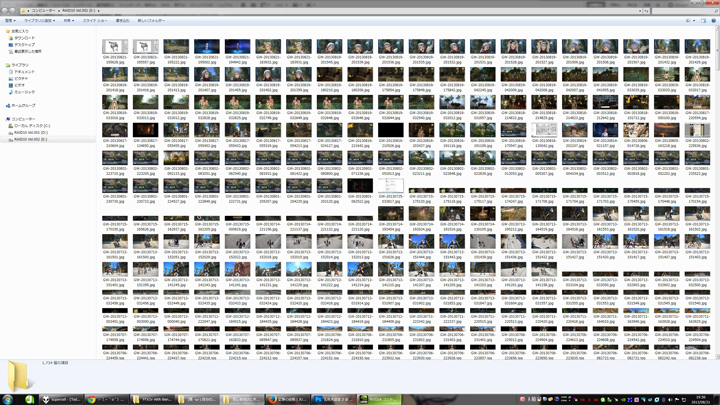Go back with the Explorer back arrow

[5, 10]
